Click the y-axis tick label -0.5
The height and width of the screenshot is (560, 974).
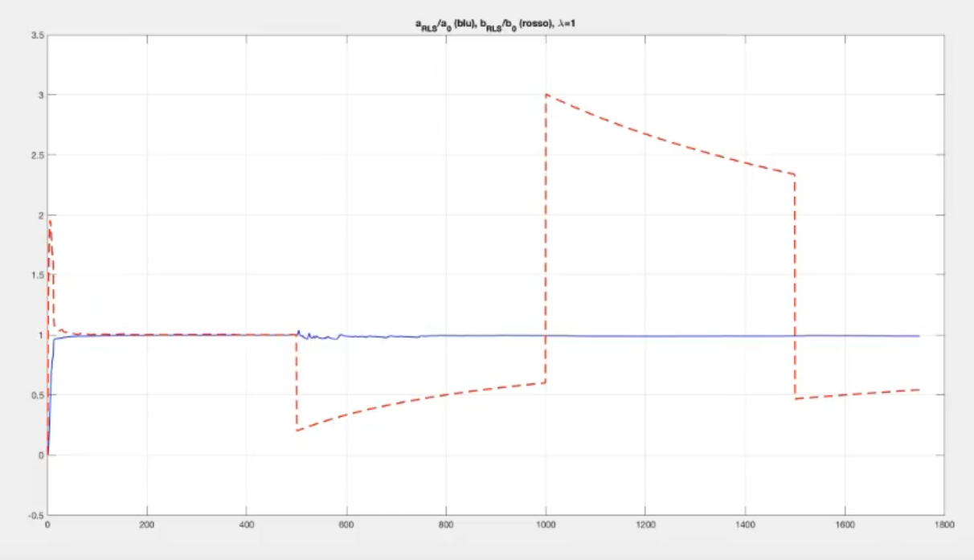click(35, 514)
